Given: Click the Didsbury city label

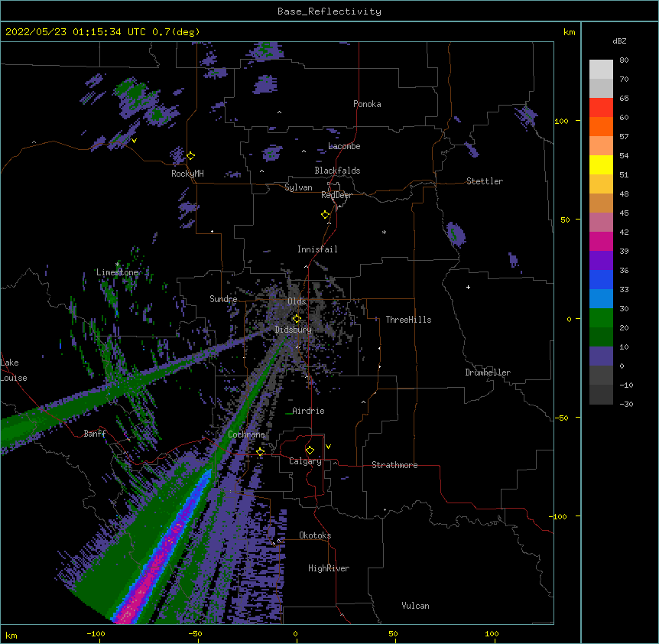Looking at the screenshot, I should click(x=294, y=330).
